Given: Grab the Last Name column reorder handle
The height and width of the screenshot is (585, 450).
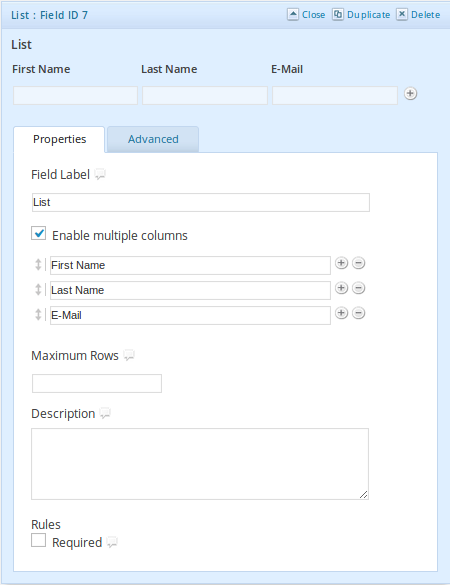Looking at the screenshot, I should tap(38, 290).
